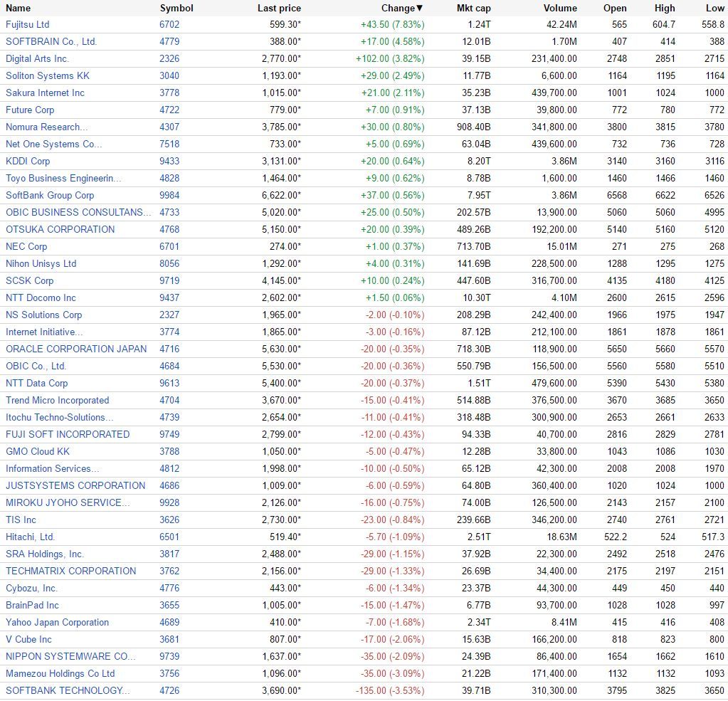Sort table by Volume header
Image resolution: width=728 pixels, height=701 pixels.
click(560, 8)
